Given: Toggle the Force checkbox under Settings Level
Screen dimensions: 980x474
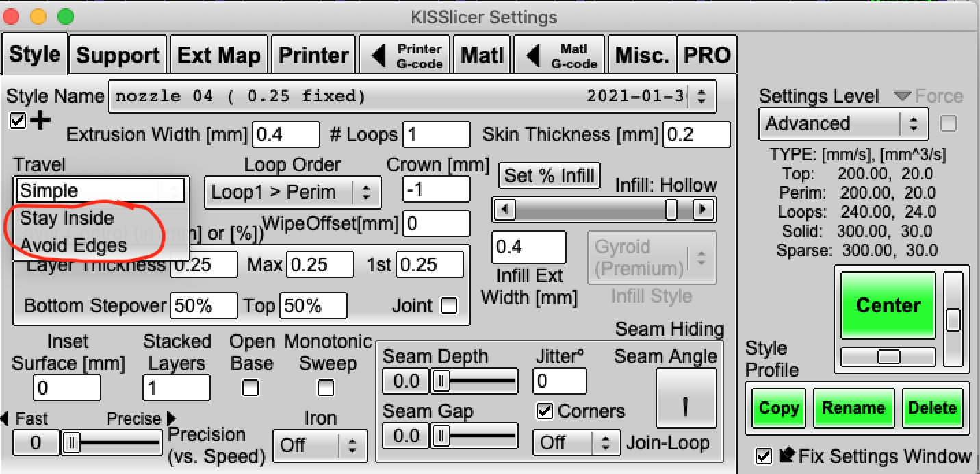Looking at the screenshot, I should [949, 123].
